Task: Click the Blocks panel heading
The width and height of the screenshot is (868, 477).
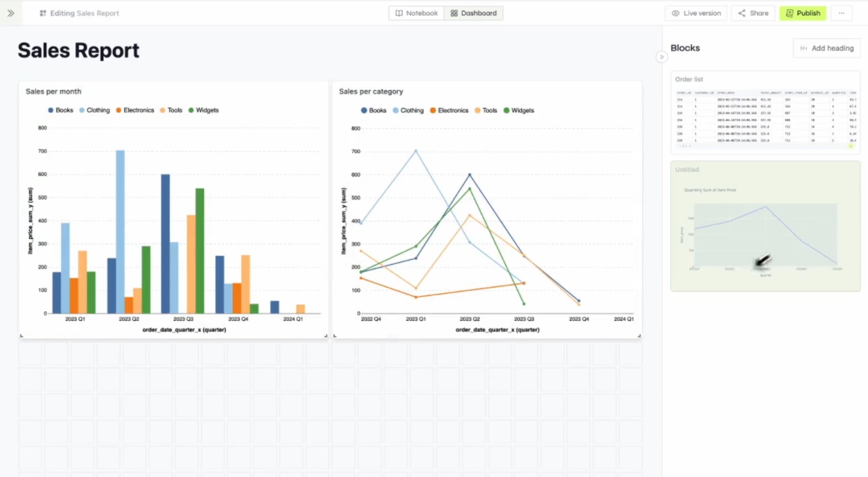Action: point(685,48)
